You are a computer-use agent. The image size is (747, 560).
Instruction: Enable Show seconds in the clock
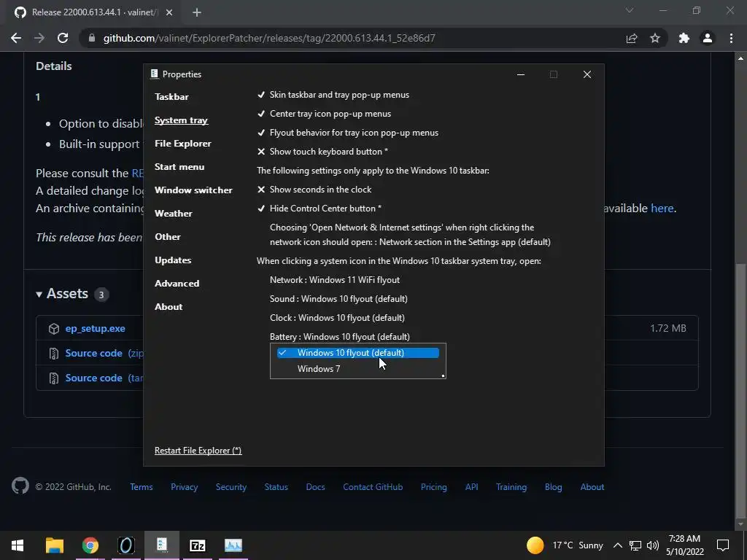(314, 190)
